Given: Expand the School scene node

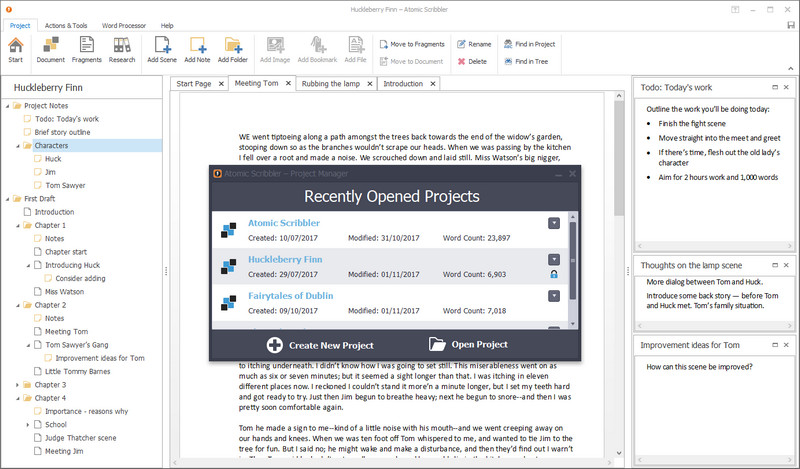Looking at the screenshot, I should point(28,425).
